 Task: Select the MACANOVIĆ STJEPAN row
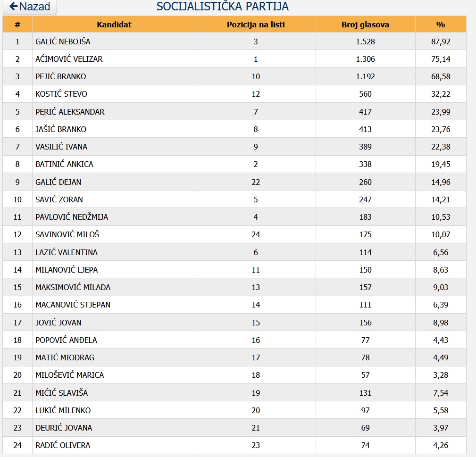[x=234, y=305]
